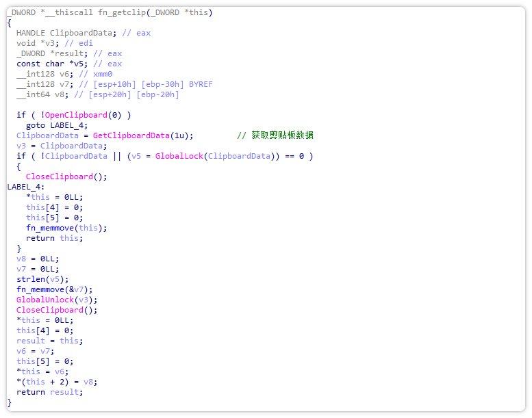Click the v3 = ClipboardData assignment
This screenshot has height=418, width=532.
pos(61,146)
